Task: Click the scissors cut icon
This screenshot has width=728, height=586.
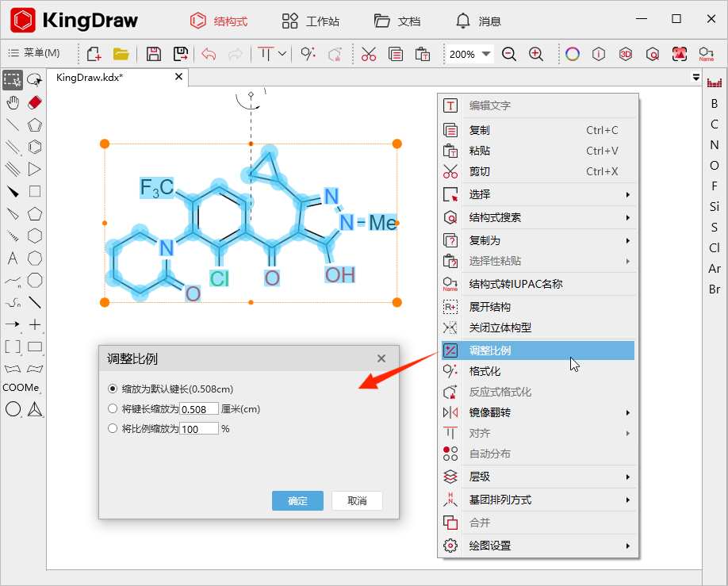Action: 368,54
